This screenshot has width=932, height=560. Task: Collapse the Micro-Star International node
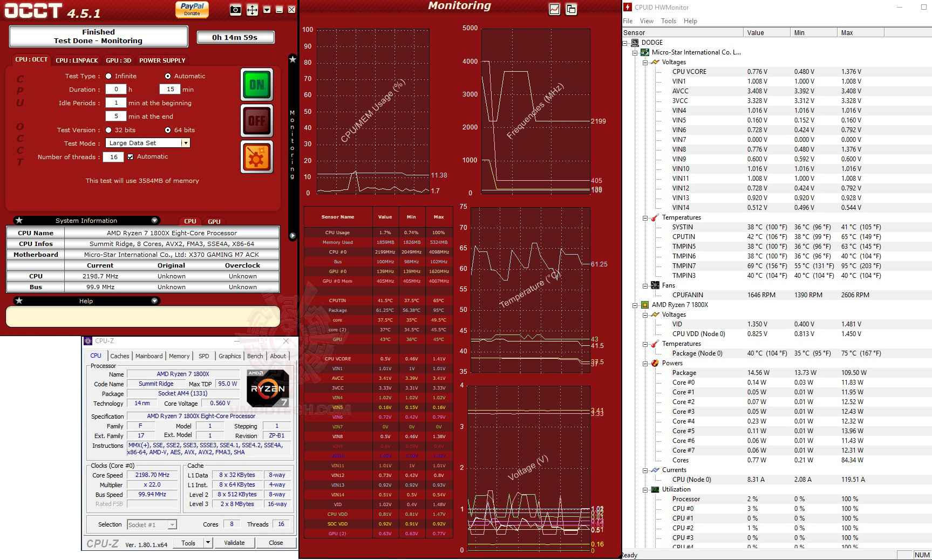(635, 52)
